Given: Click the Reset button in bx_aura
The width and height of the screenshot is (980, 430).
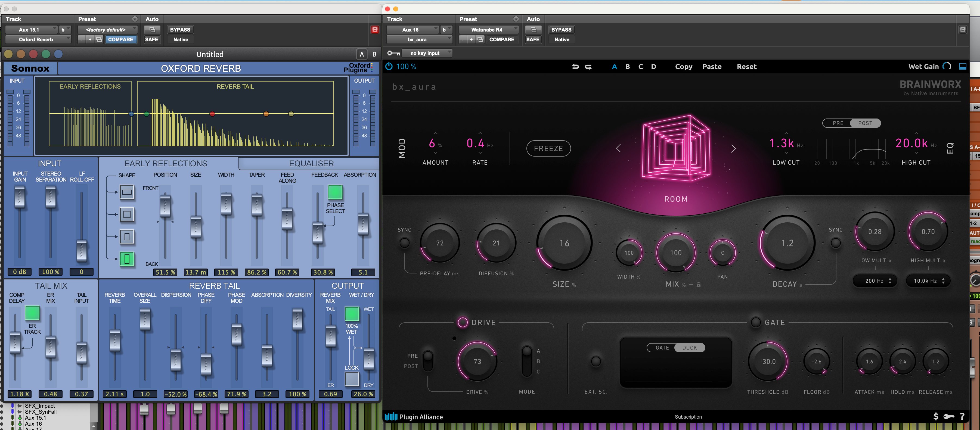Looking at the screenshot, I should click(746, 67).
